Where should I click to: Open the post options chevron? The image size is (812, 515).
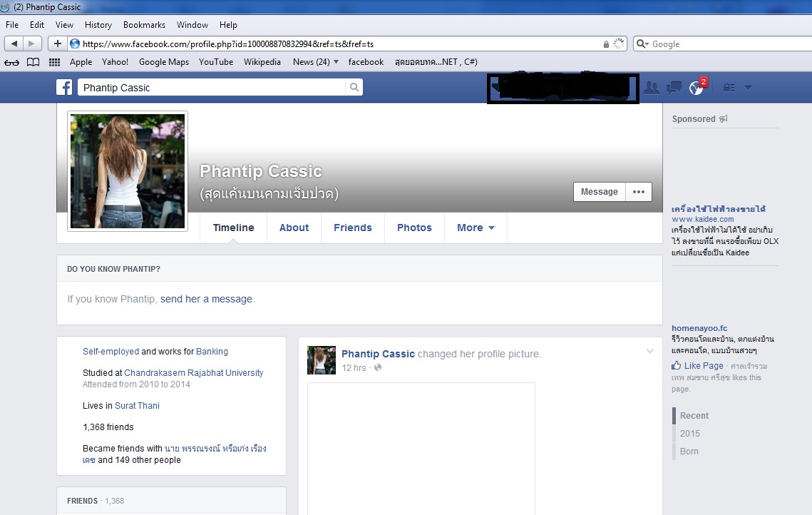(x=650, y=351)
